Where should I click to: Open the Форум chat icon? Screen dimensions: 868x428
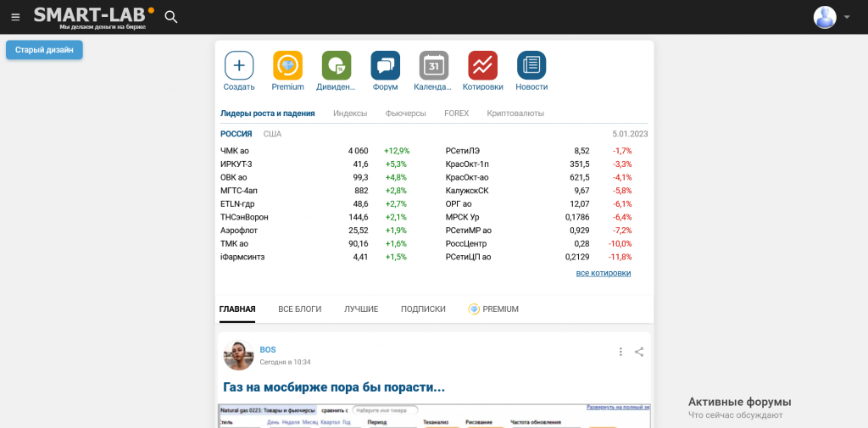click(x=385, y=65)
